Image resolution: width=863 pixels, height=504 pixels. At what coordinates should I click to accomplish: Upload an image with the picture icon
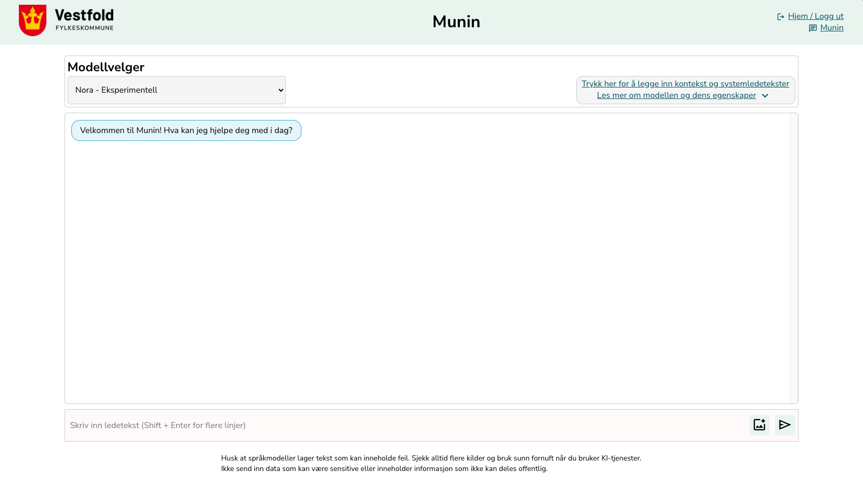759,425
